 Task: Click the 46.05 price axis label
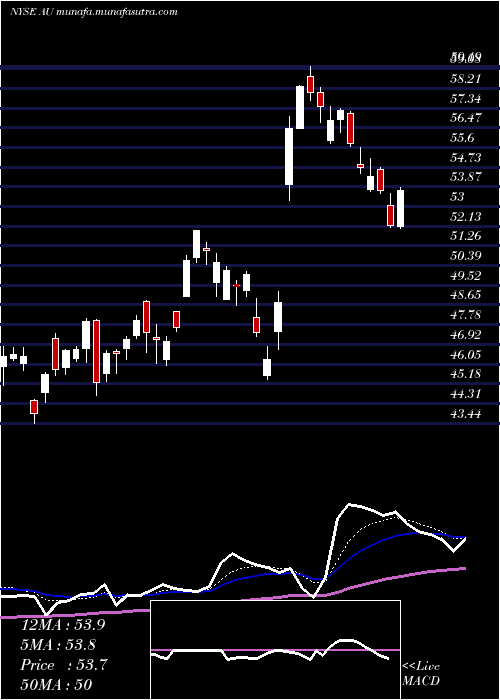(466, 355)
